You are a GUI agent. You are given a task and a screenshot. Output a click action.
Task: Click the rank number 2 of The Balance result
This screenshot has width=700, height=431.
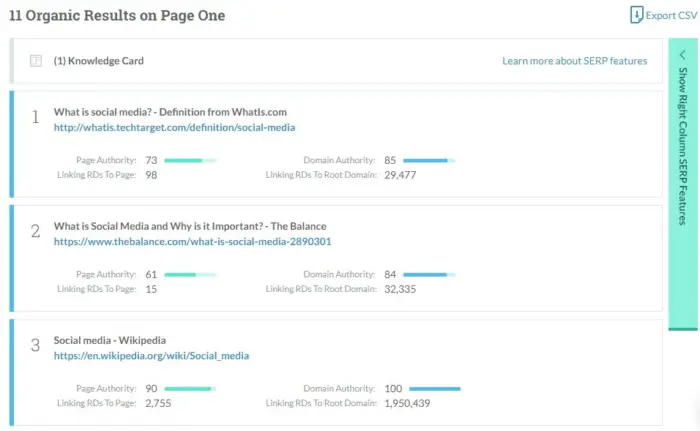tap(35, 231)
